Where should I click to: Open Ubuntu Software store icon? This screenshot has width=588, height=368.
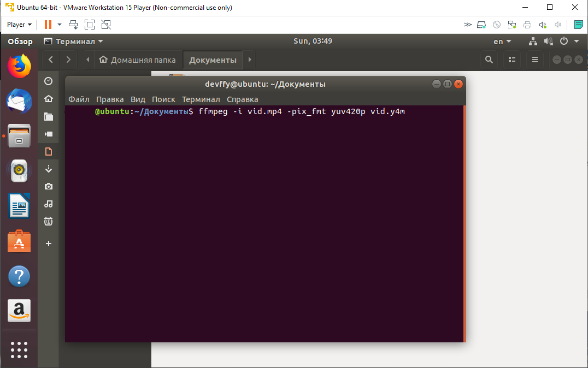pos(19,241)
